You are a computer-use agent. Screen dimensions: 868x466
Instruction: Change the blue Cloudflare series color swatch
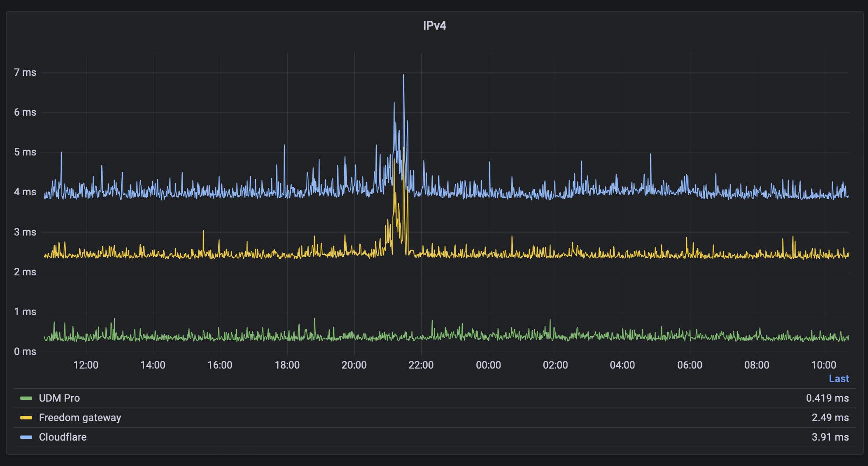(x=26, y=437)
